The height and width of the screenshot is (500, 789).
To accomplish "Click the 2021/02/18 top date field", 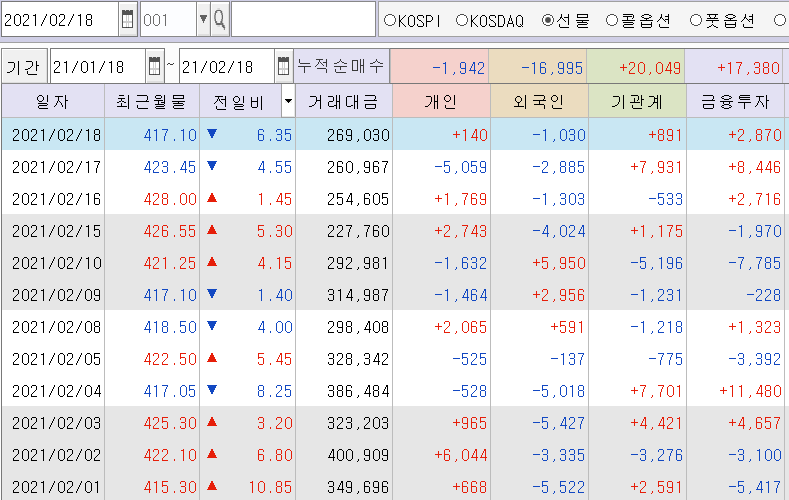I will tap(60, 19).
